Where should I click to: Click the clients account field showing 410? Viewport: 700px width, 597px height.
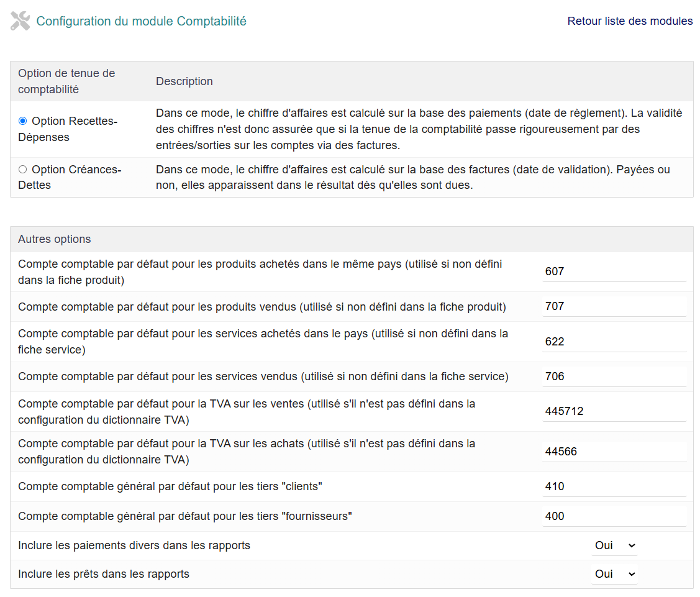[x=614, y=486]
